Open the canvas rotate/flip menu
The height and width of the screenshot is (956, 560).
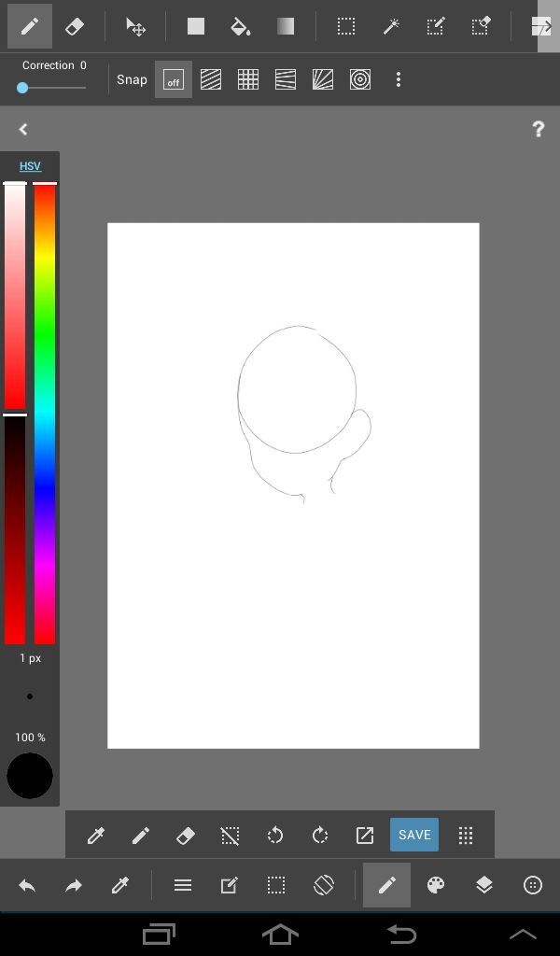pos(324,885)
